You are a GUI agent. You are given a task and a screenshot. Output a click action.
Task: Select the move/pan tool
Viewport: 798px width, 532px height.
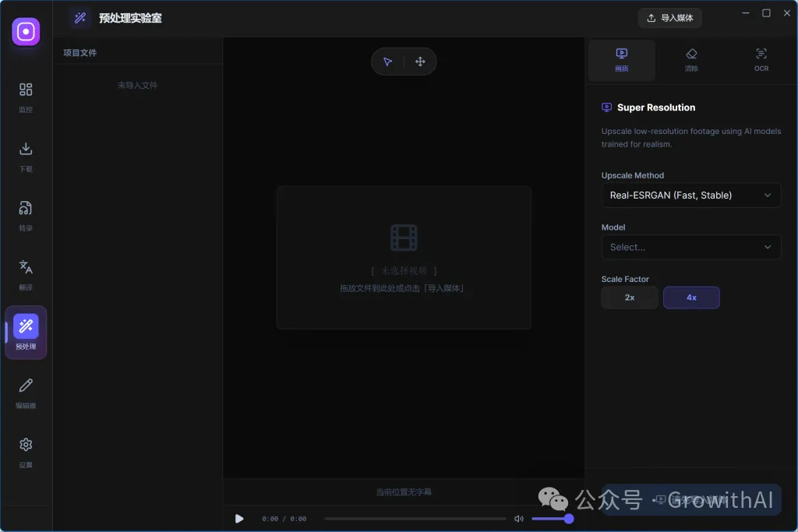[420, 62]
